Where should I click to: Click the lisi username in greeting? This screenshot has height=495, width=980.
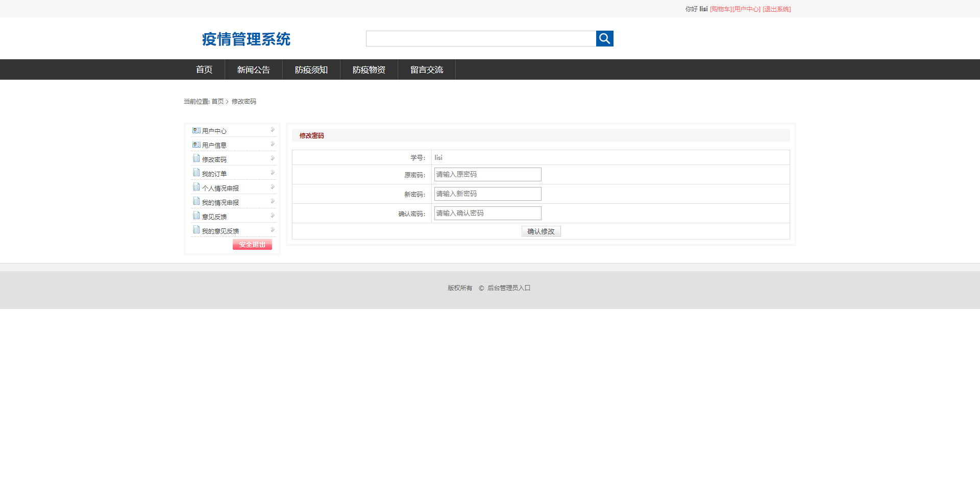click(x=703, y=9)
